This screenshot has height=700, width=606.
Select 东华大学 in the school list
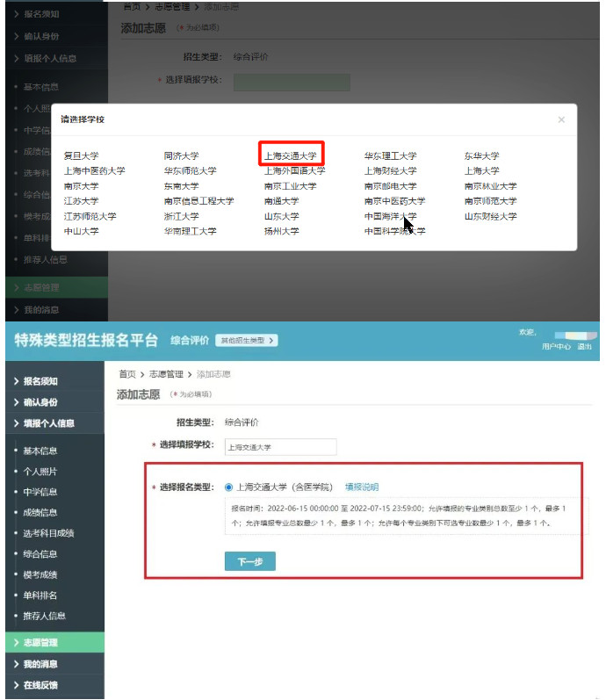(x=481, y=155)
